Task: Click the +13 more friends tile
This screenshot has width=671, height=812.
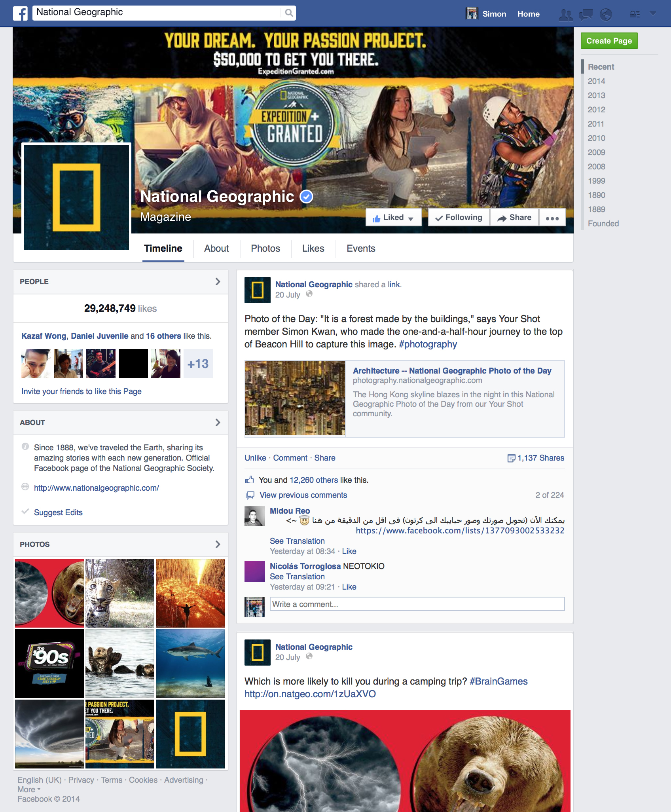Action: pos(198,364)
